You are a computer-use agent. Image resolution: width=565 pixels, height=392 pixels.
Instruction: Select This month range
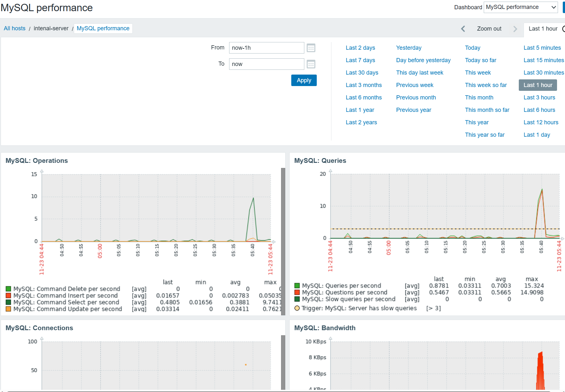479,98
